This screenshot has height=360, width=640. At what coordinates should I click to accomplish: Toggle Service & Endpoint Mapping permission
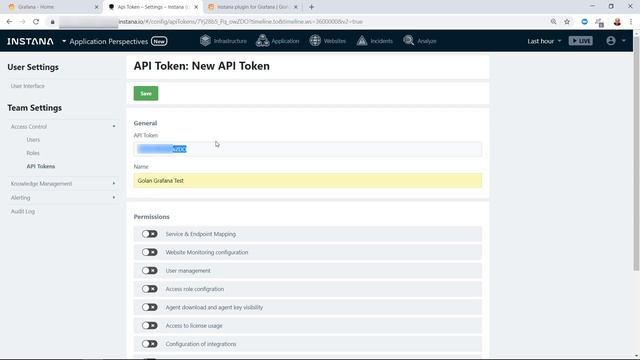[x=149, y=234]
